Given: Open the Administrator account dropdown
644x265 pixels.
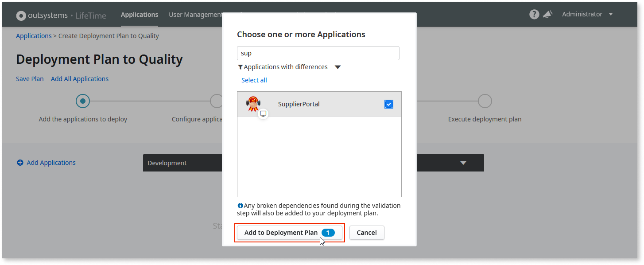Looking at the screenshot, I should pos(587,14).
